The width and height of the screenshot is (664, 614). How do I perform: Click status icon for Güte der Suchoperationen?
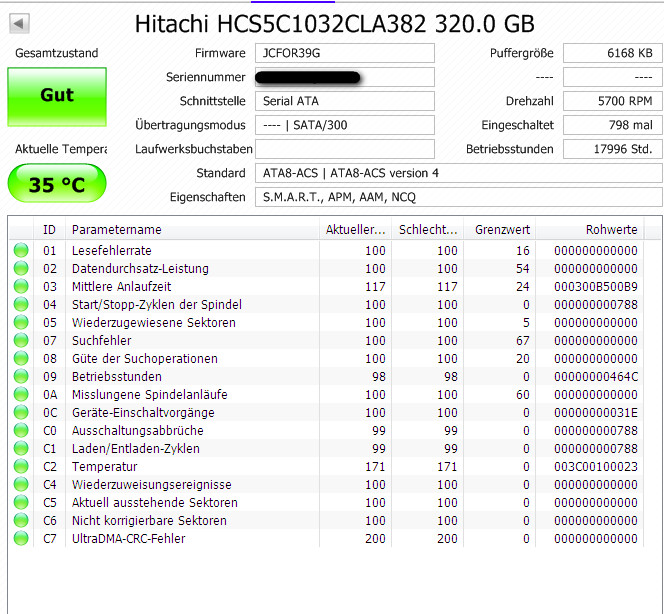21,358
